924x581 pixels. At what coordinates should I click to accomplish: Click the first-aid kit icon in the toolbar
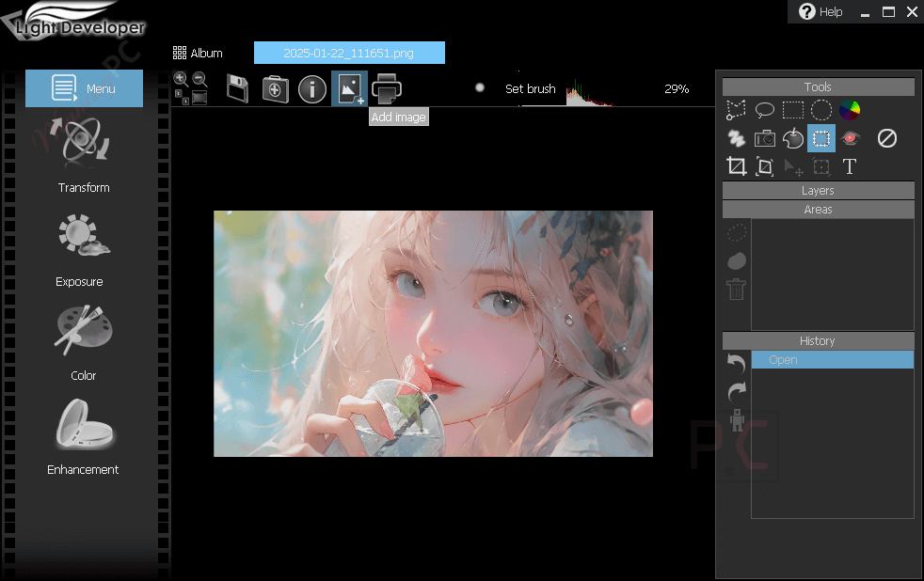(275, 89)
